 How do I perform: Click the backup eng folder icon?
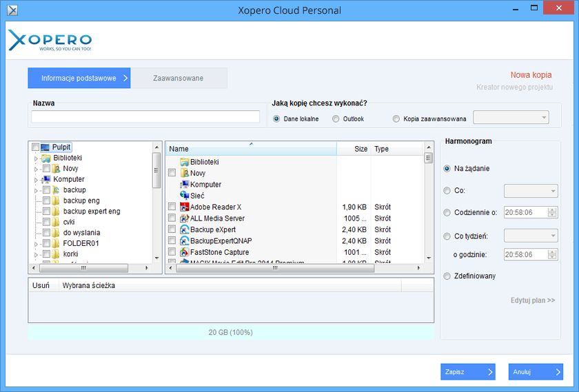click(x=56, y=200)
